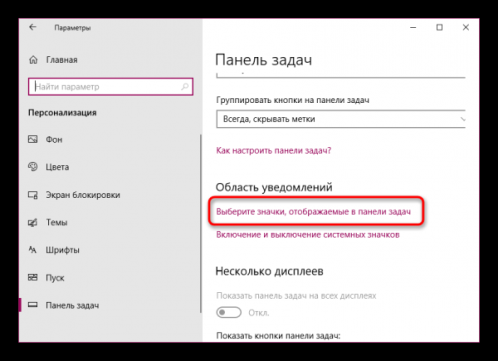Open the Главная home icon
This screenshot has height=361, width=498.
pyautogui.click(x=33, y=60)
